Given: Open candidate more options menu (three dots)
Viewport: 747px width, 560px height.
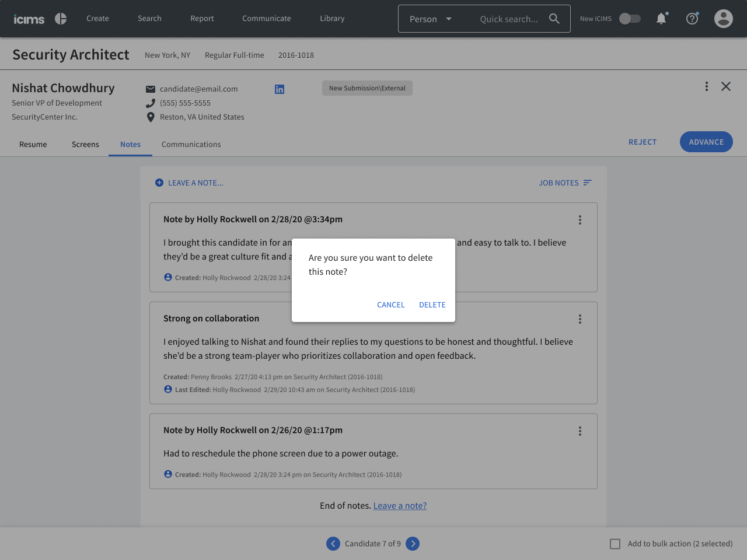Looking at the screenshot, I should pos(707,86).
